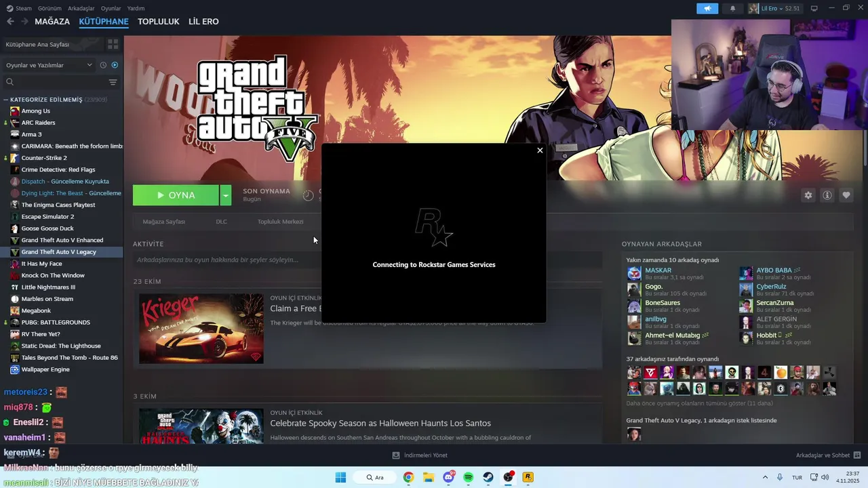Viewport: 868px width, 488px height.
Task: Open Rockstar Games Launcher taskbar icon
Action: pos(528,477)
